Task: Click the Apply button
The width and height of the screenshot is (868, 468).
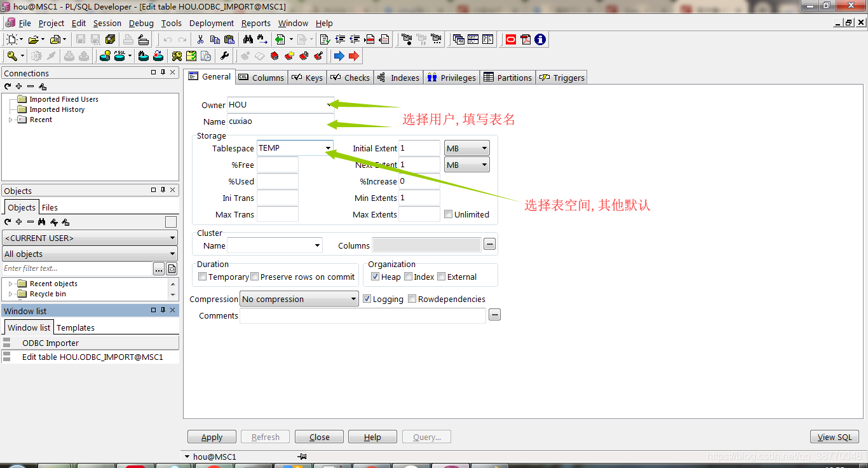Action: pos(212,437)
